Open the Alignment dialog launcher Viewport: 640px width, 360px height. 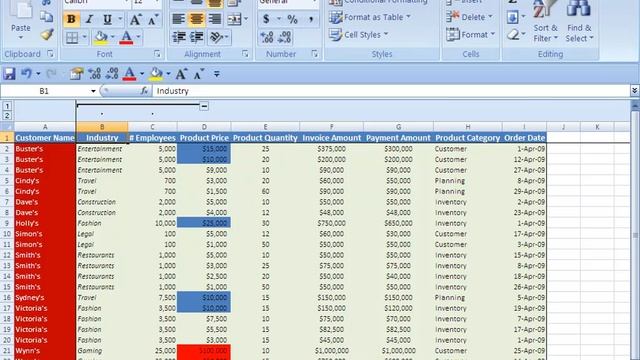pos(245,53)
